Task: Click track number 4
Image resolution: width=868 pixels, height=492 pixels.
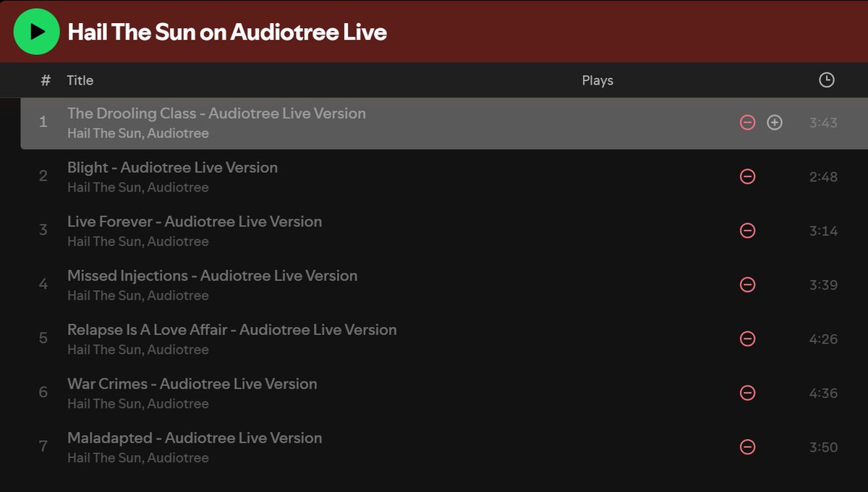Action: coord(43,284)
